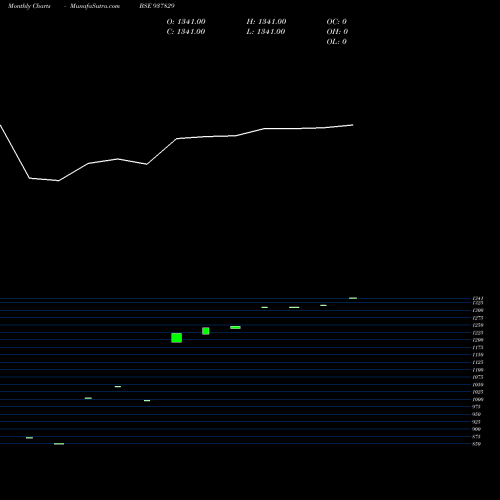Click the 875 price axis label
The height and width of the screenshot is (500, 500).
click(477, 437)
